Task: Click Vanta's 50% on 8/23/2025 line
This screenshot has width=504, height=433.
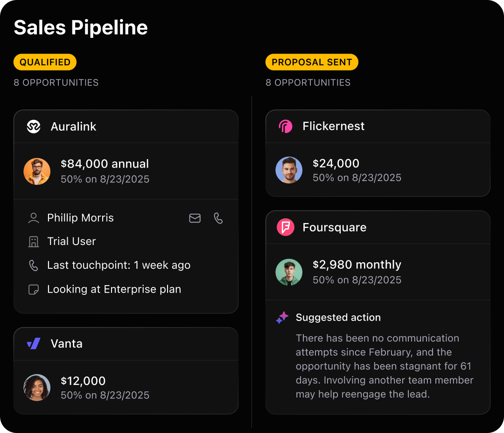Action: point(105,395)
